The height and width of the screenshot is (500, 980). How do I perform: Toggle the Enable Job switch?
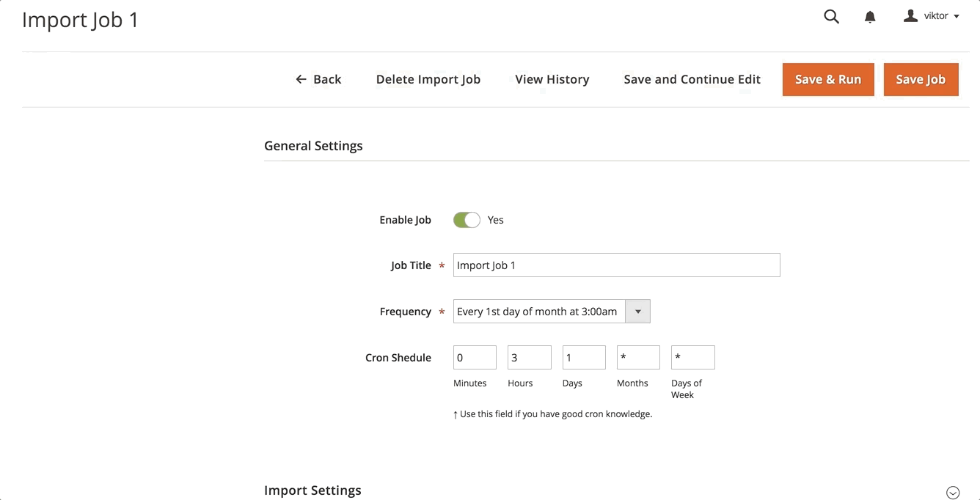[467, 220]
